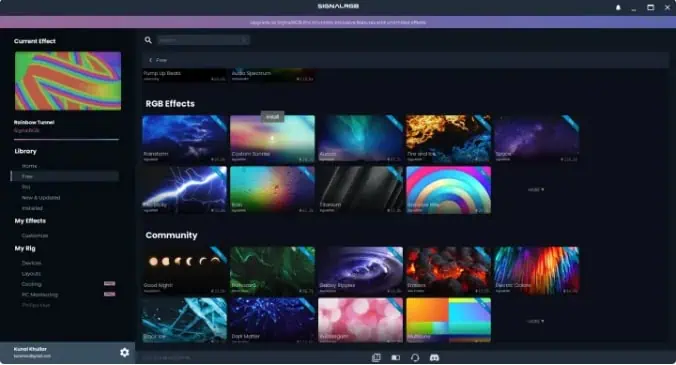
Task: Click the Discord icon in bottom bar
Action: (435, 358)
